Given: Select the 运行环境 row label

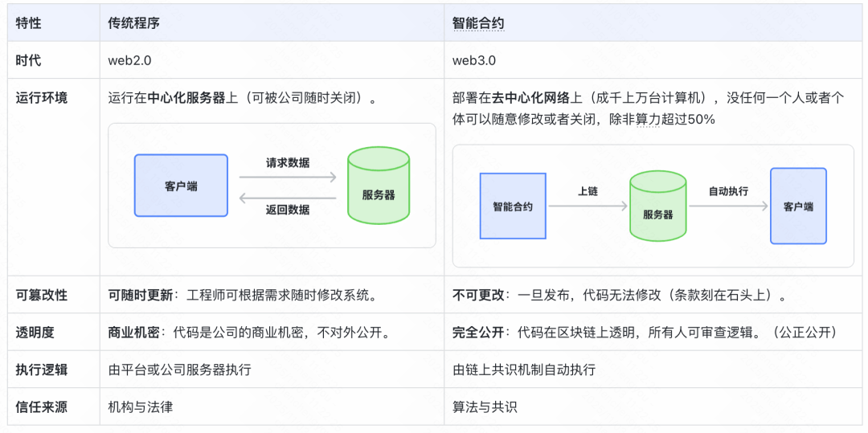Looking at the screenshot, I should click(42, 98).
